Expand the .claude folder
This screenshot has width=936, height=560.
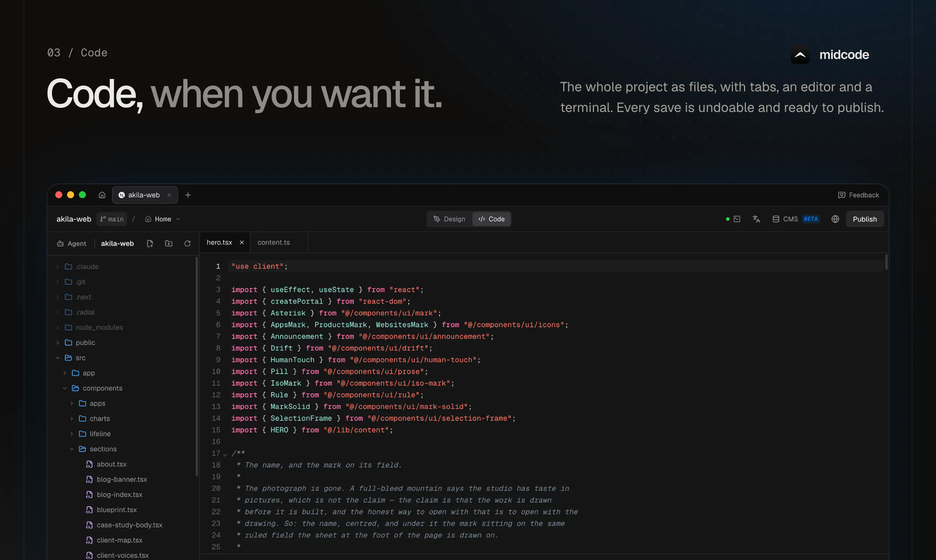click(122, 267)
